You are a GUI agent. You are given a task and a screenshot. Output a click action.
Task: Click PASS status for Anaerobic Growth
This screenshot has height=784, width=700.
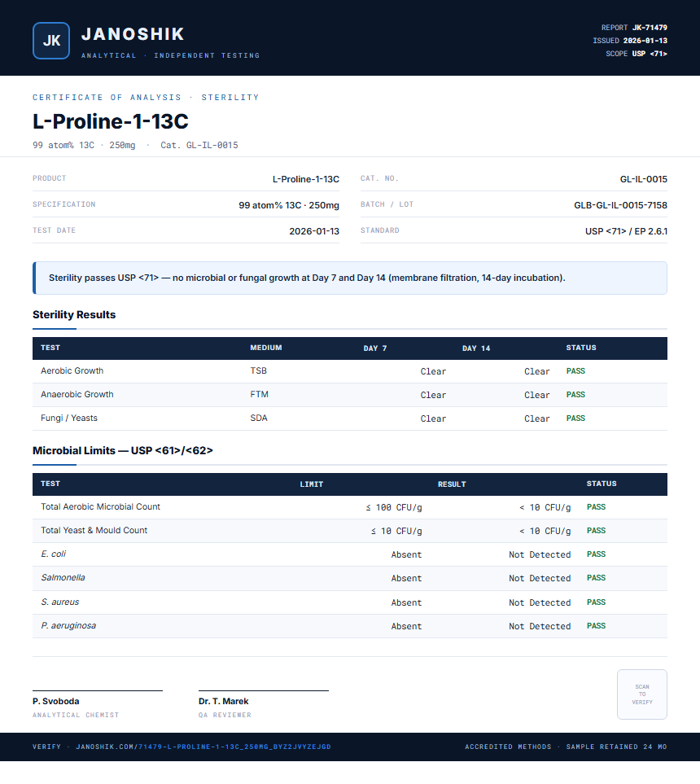coord(575,395)
